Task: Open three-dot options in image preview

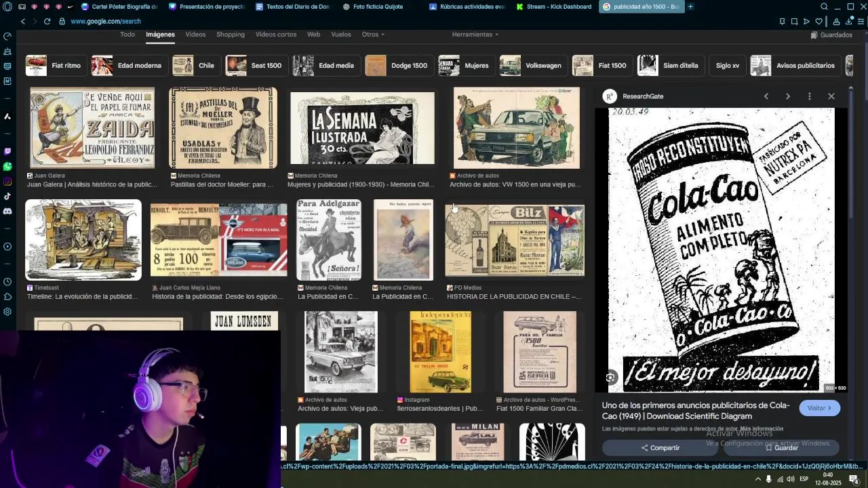Action: coord(809,96)
